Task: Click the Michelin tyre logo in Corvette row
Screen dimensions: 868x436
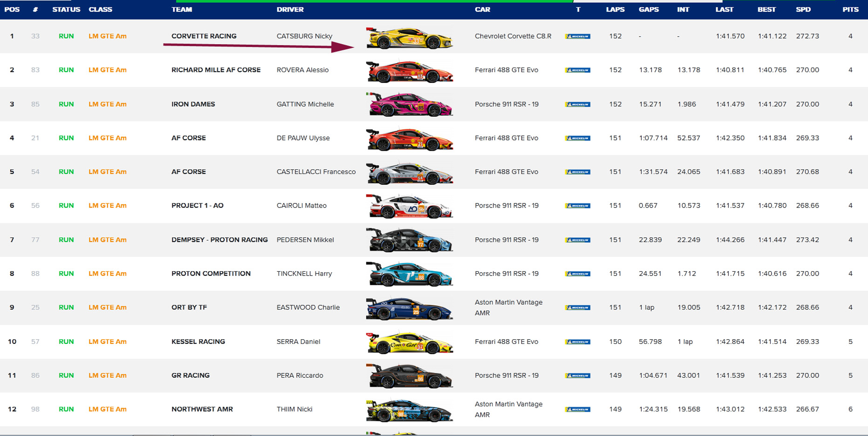Action: point(577,36)
